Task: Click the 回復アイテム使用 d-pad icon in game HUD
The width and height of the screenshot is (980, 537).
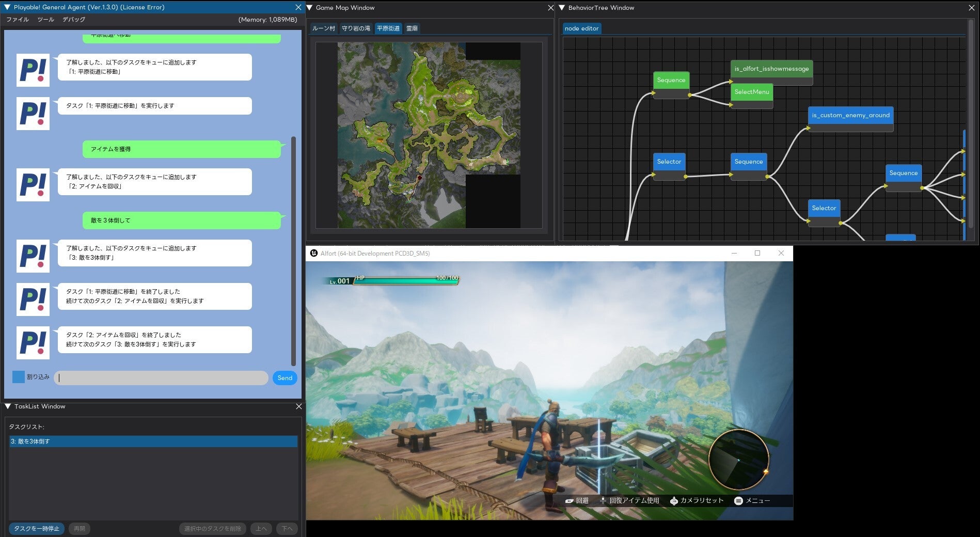Action: point(603,500)
